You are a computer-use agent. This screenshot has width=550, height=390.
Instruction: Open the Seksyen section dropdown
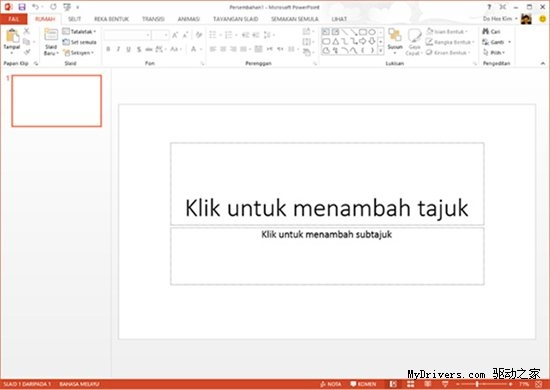[x=79, y=53]
